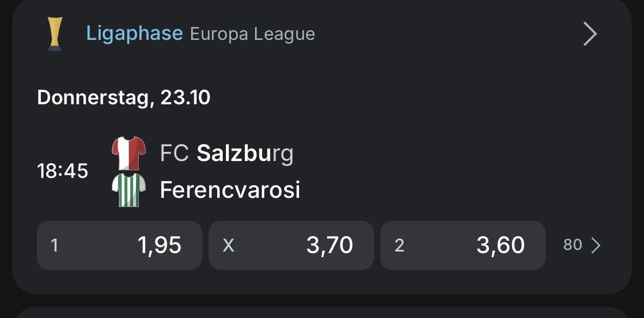Click the partially visible card at the bottom
The image size is (644, 318).
322,313
